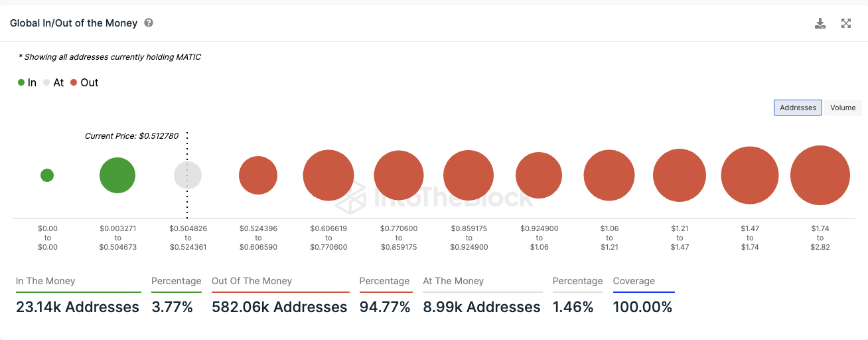Click the 23.14k Addresses in-the-money value
Image resolution: width=868 pixels, height=340 pixels.
(x=78, y=307)
